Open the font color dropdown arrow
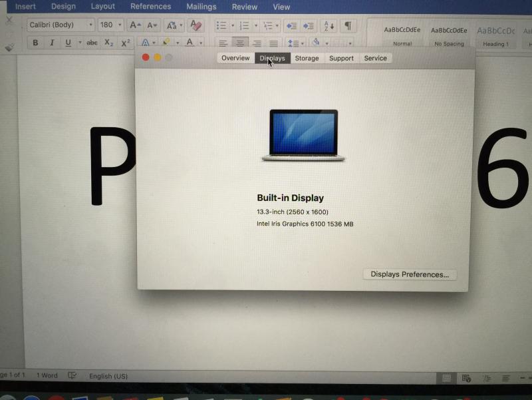This screenshot has width=532, height=400. [x=201, y=43]
